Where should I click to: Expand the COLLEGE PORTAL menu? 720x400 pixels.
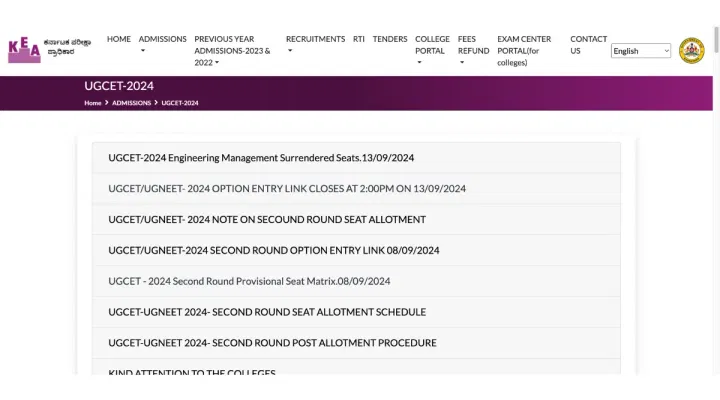(x=432, y=50)
